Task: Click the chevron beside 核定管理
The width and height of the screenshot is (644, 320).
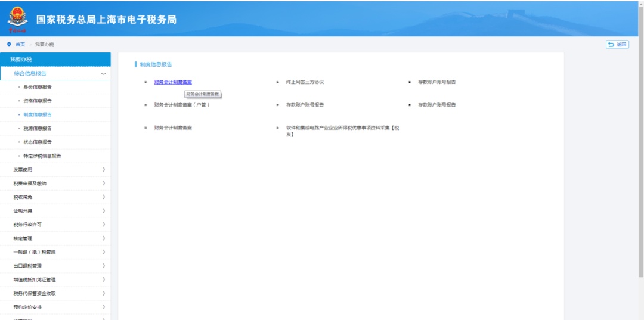Action: click(x=104, y=238)
